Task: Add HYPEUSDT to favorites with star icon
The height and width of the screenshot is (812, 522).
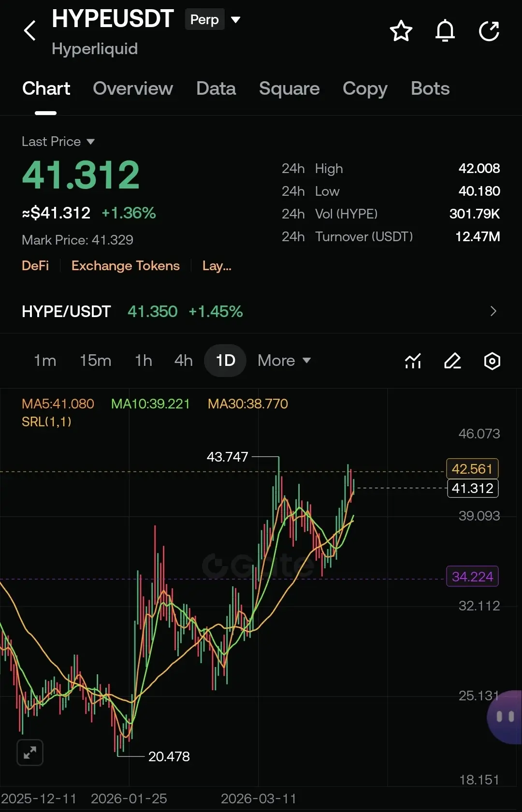Action: point(401,31)
